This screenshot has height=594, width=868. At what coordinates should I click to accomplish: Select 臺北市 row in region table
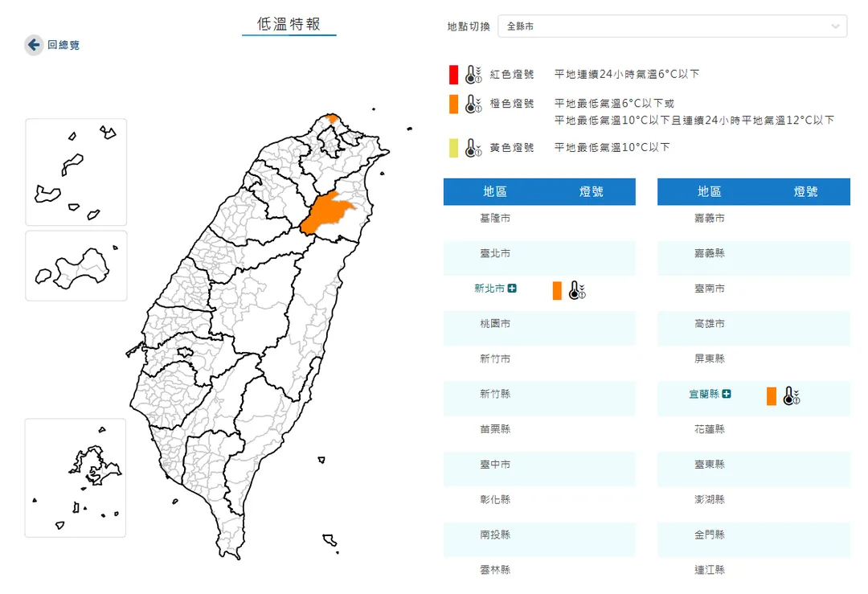pos(539,258)
